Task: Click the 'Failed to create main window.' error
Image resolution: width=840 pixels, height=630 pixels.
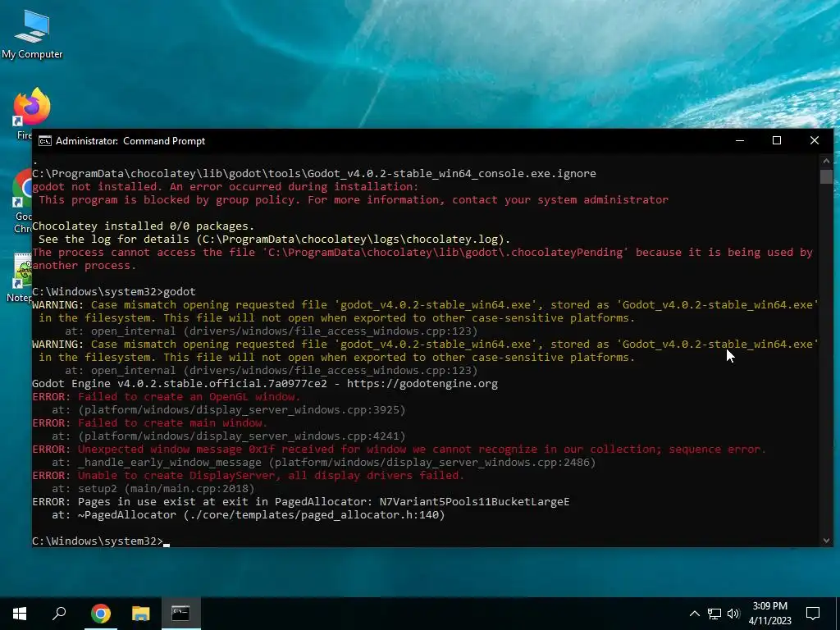Action: click(150, 422)
